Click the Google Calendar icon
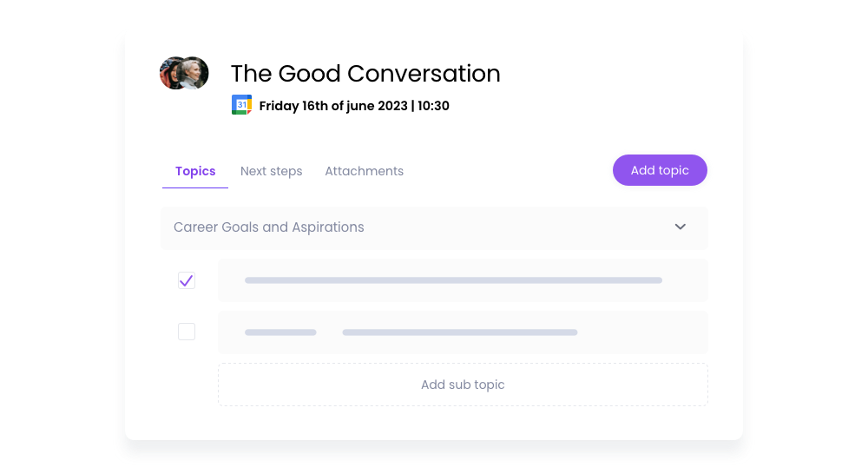 241,104
